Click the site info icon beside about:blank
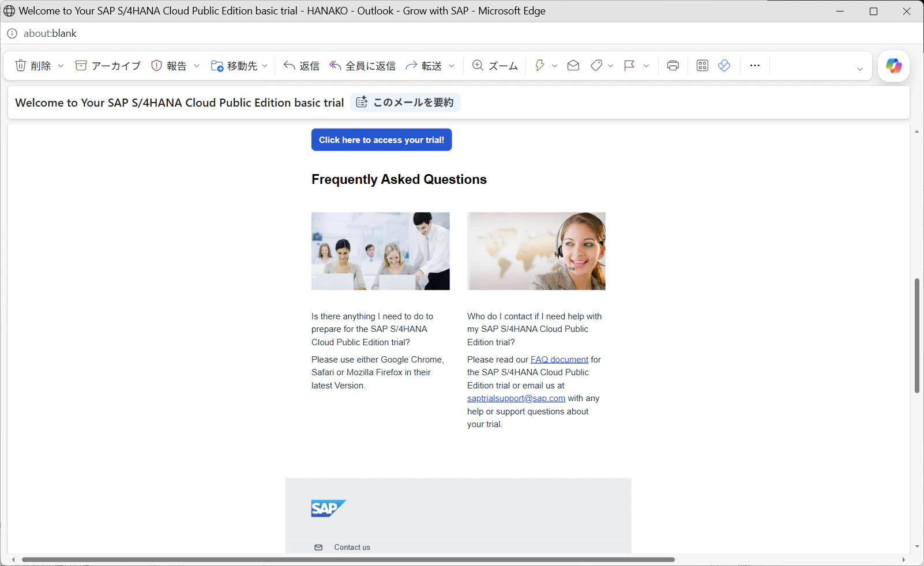The image size is (924, 566). tap(12, 33)
